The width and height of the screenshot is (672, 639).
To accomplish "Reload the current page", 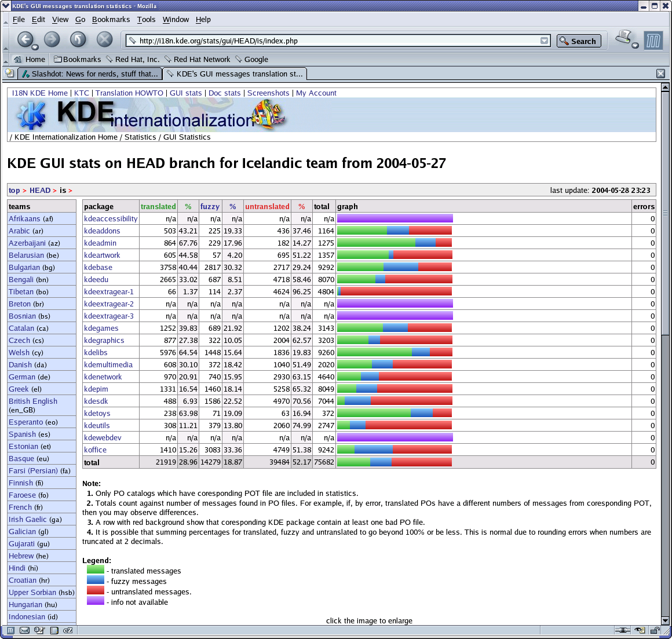I will (78, 39).
